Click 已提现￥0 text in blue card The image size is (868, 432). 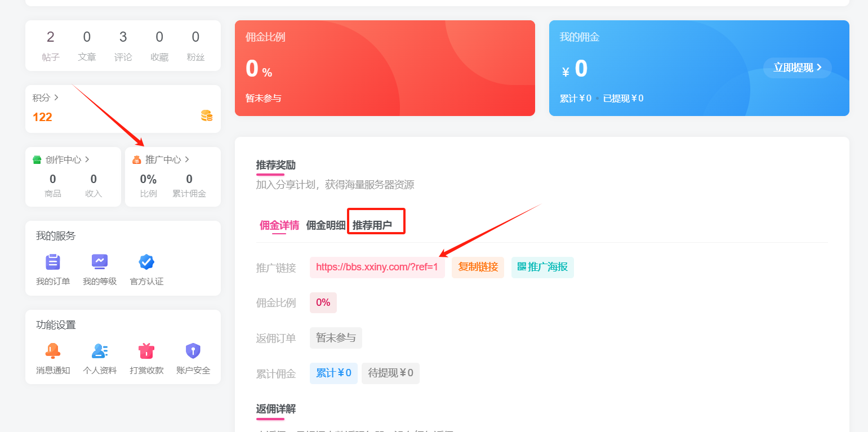(x=623, y=98)
